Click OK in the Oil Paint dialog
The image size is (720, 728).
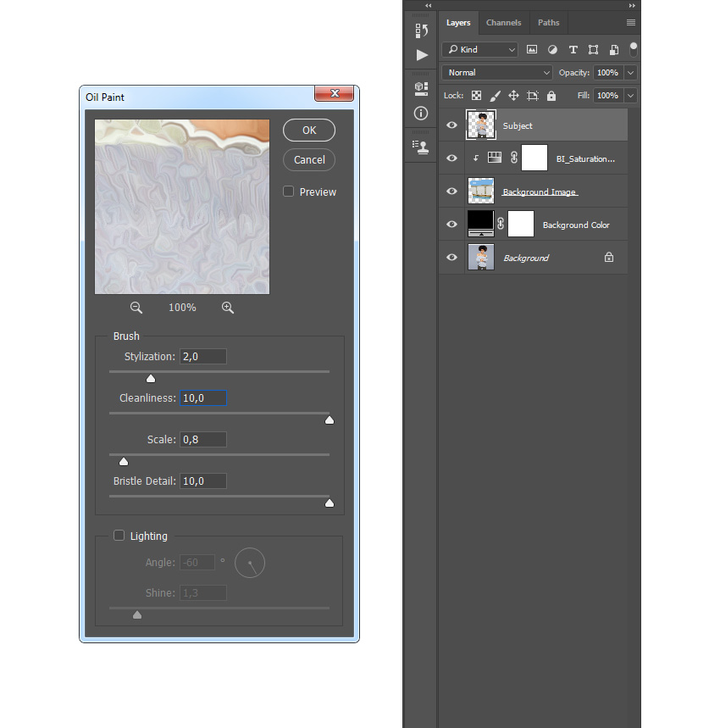pyautogui.click(x=309, y=130)
